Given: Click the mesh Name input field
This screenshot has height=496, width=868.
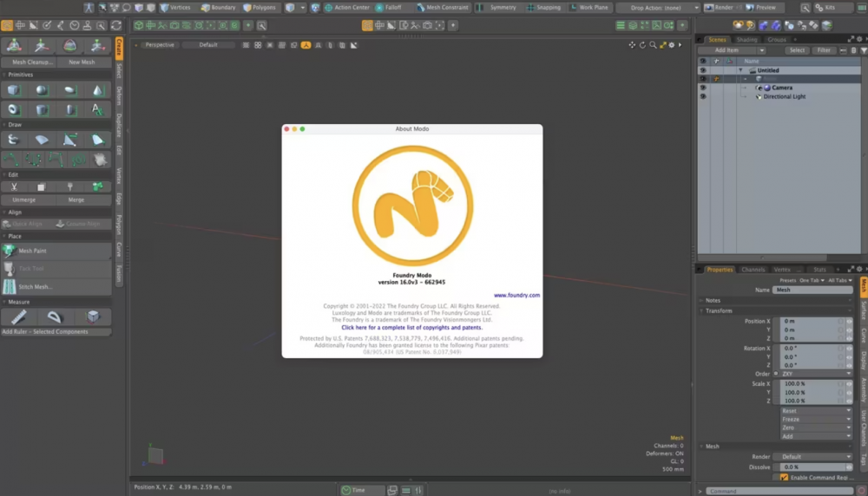Looking at the screenshot, I should tap(812, 290).
